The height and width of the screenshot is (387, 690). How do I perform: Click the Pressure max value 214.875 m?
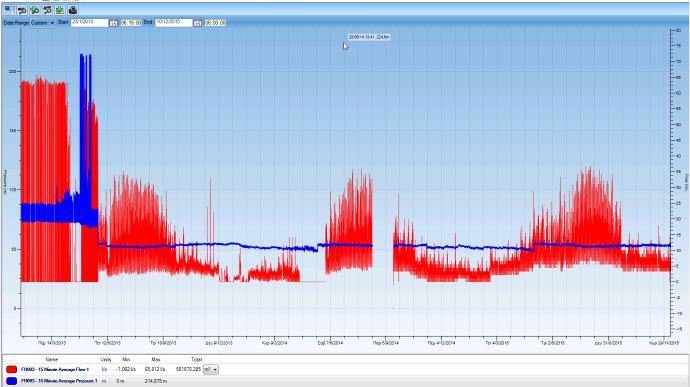(155, 381)
